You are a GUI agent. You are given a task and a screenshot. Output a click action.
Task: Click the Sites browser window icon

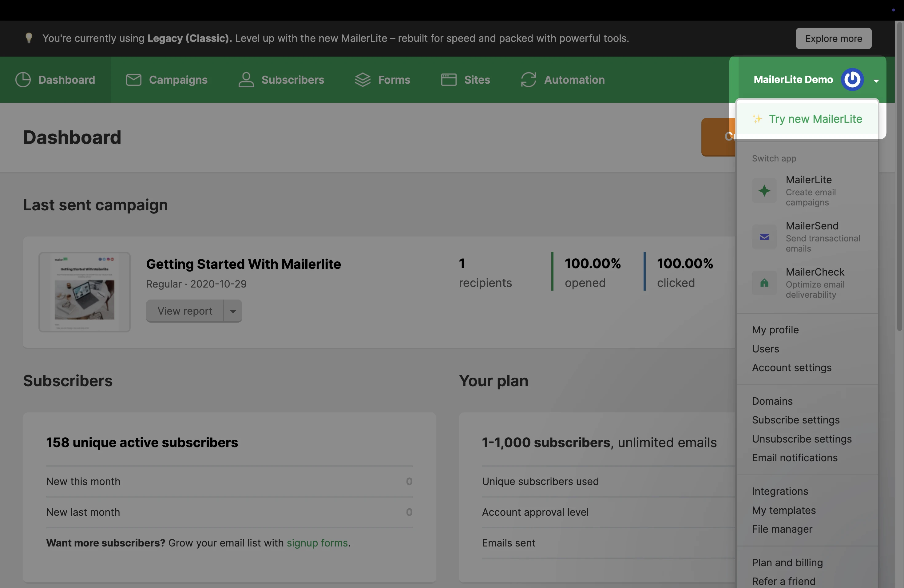(x=449, y=80)
